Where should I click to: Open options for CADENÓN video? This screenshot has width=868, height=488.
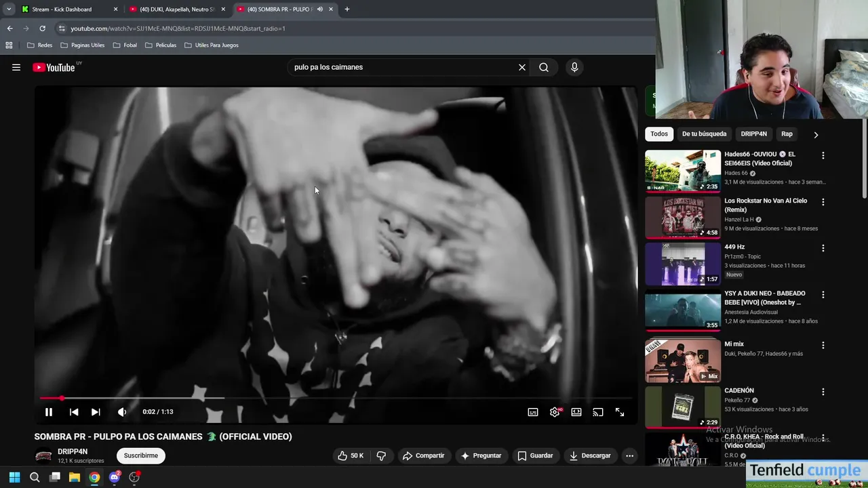click(x=823, y=392)
